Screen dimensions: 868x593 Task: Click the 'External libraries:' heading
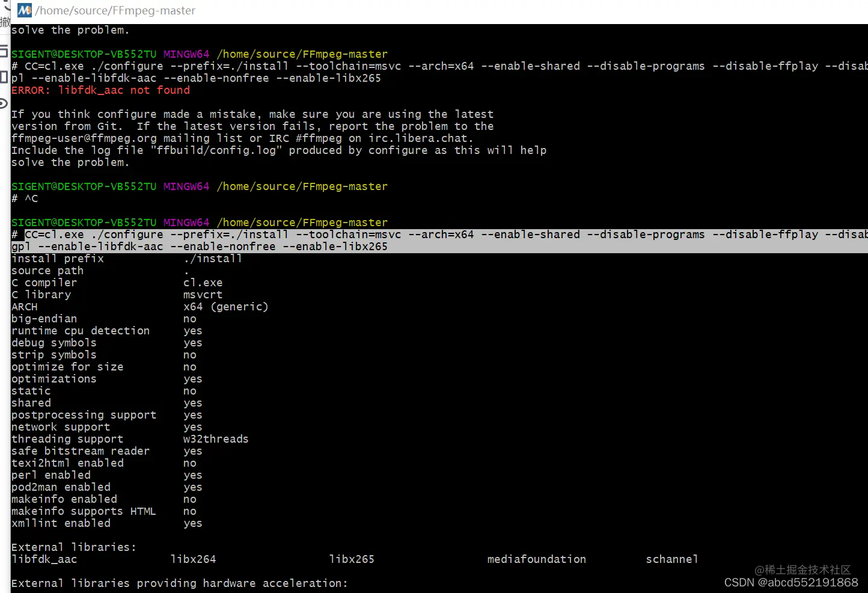point(74,547)
